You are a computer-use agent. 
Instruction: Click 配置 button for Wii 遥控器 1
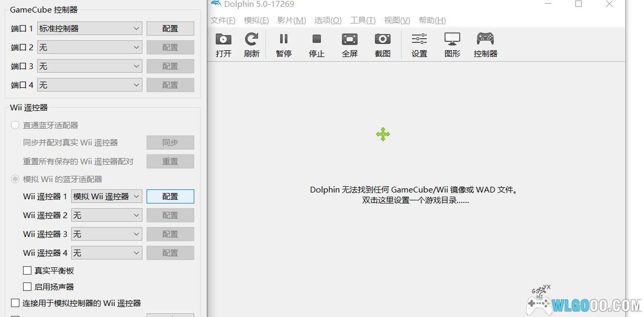tap(170, 197)
